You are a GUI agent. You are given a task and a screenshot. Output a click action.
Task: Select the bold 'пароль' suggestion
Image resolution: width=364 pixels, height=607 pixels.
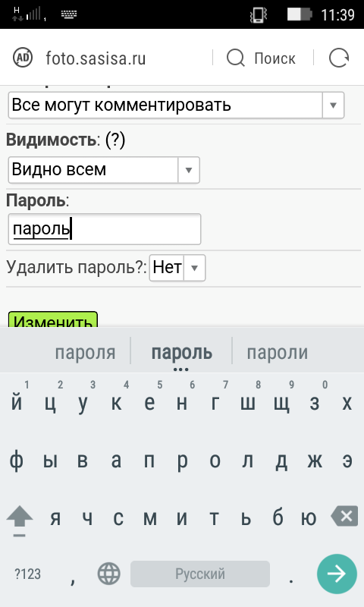coord(181,352)
